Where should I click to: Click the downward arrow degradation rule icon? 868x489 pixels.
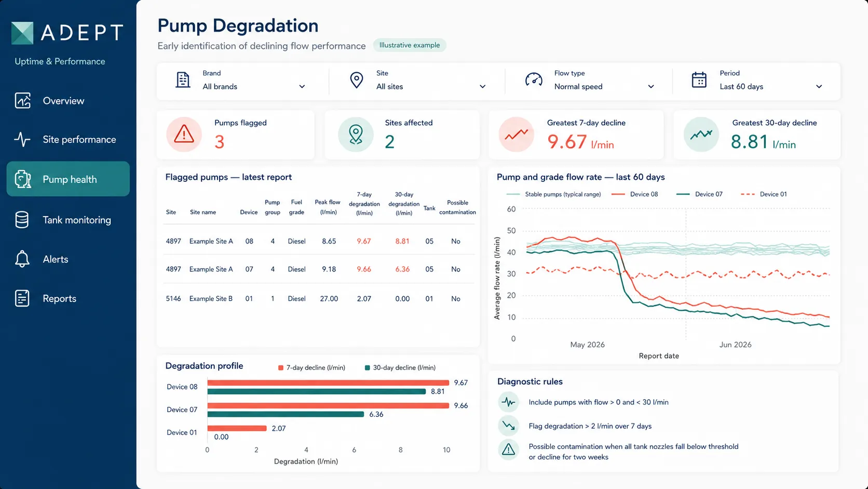tap(508, 426)
